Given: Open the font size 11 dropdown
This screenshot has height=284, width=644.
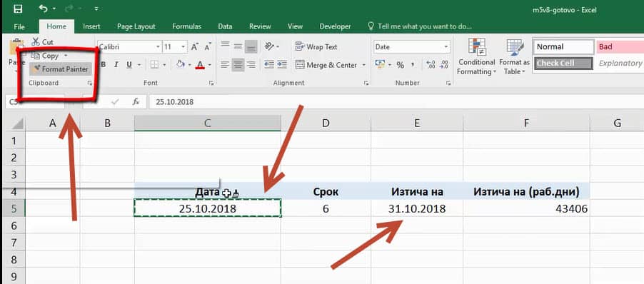Looking at the screenshot, I should [x=183, y=47].
